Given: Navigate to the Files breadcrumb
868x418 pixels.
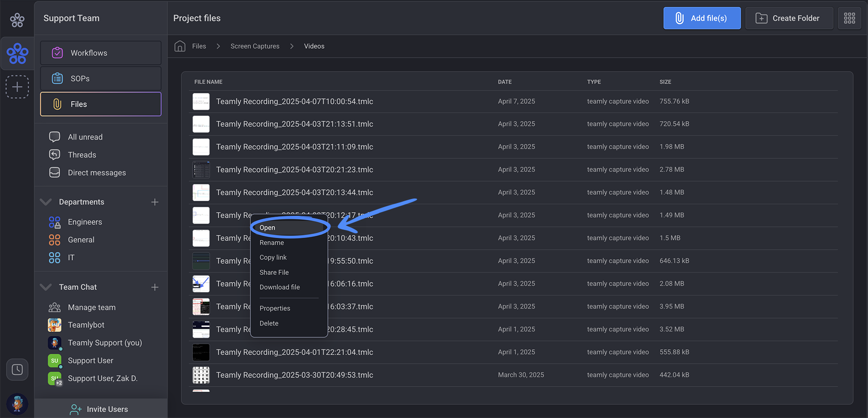Looking at the screenshot, I should pos(199,46).
